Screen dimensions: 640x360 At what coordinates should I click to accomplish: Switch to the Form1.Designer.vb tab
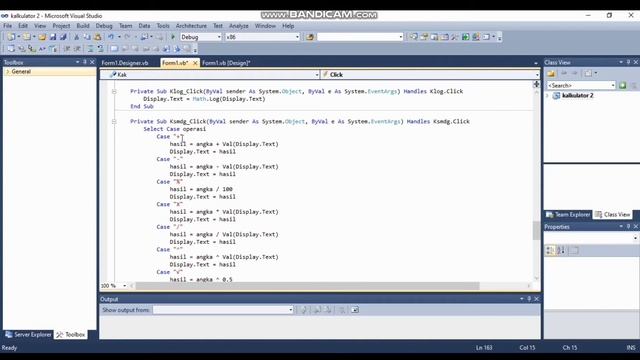(x=125, y=63)
